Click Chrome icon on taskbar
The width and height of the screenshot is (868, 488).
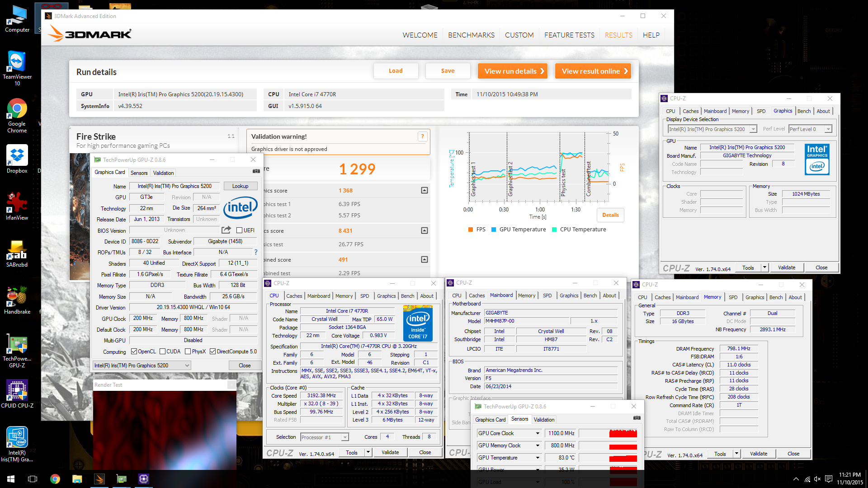55,479
